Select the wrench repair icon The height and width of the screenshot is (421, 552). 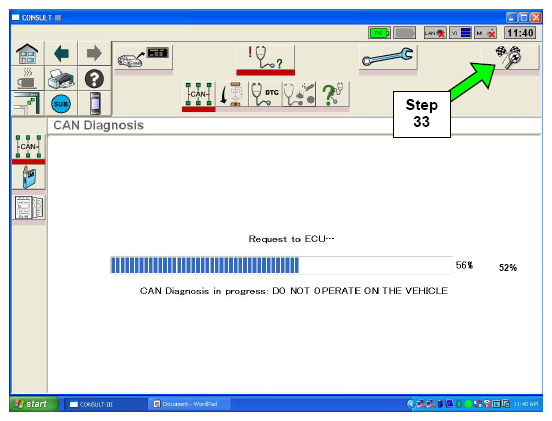[388, 57]
